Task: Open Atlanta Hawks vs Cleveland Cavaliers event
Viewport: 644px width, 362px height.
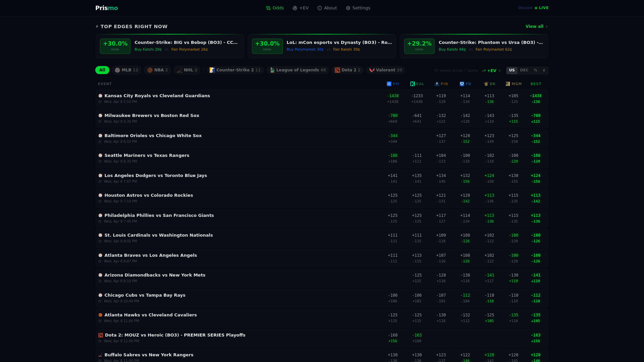Action: coord(322,318)
